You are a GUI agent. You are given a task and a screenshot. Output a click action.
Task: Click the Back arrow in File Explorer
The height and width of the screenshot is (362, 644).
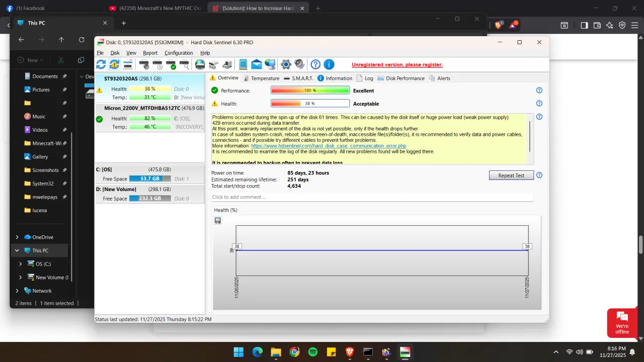tap(21, 40)
